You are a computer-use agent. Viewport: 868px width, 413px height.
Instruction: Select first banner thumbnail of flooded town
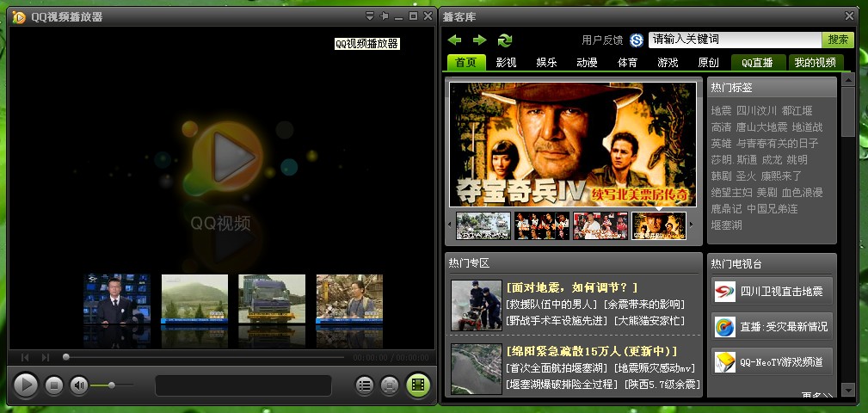click(483, 226)
